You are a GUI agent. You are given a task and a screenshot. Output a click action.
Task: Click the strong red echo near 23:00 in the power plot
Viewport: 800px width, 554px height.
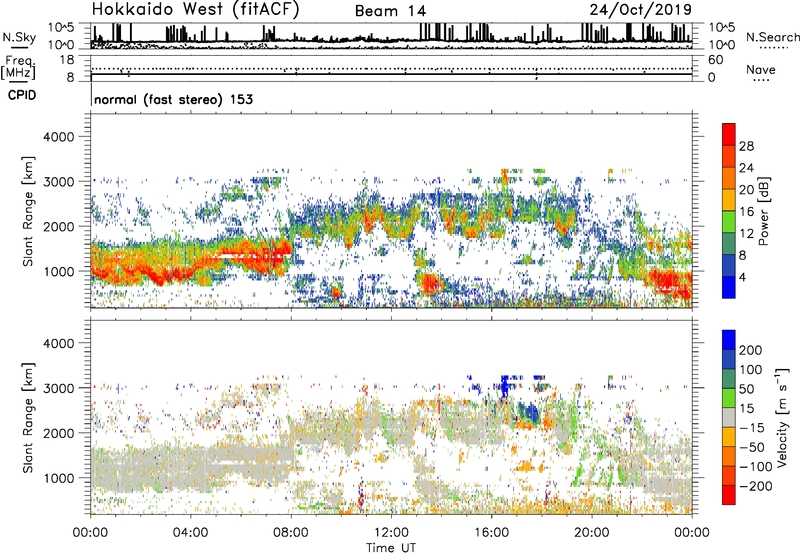[x=668, y=281]
